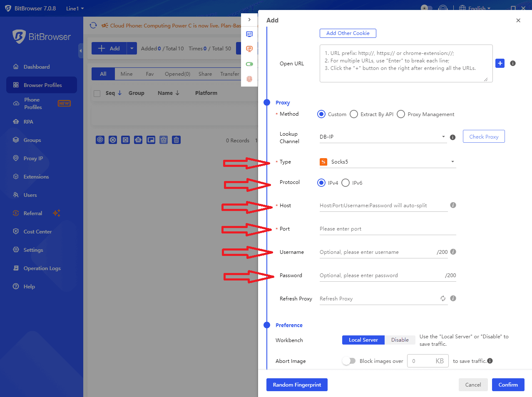
Task: Click the Host input field
Action: pos(383,206)
